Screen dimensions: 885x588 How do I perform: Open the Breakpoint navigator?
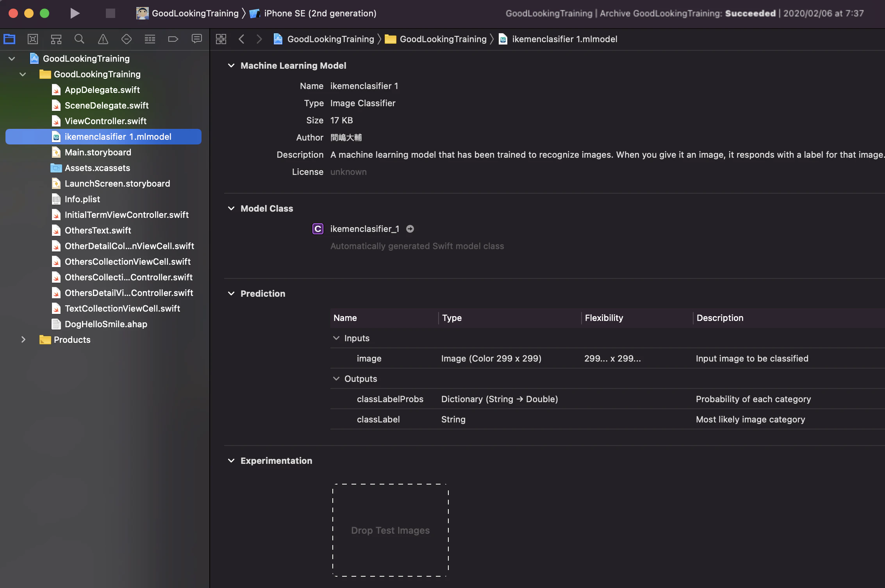click(x=173, y=39)
